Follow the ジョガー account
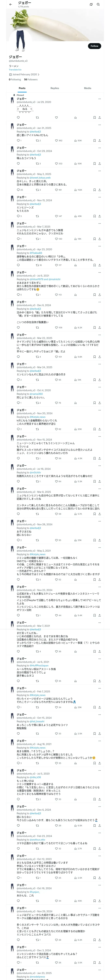This screenshot has width=110, height=980. pos(95,46)
